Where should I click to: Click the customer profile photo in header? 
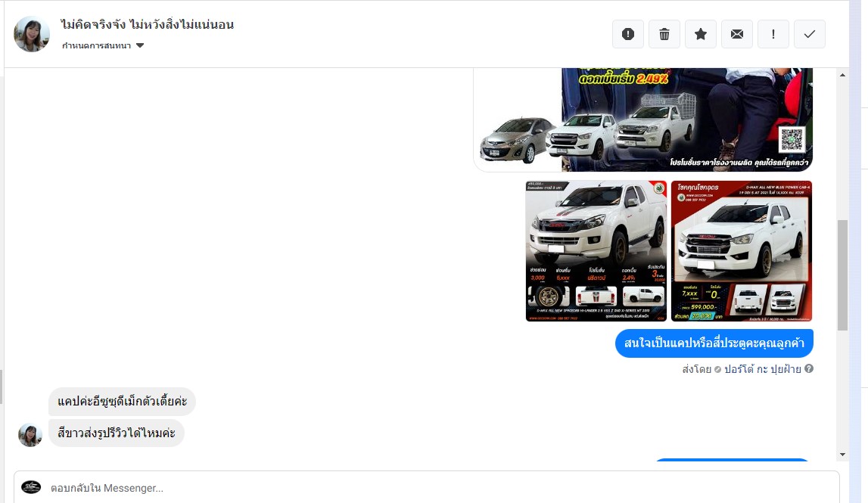point(32,34)
